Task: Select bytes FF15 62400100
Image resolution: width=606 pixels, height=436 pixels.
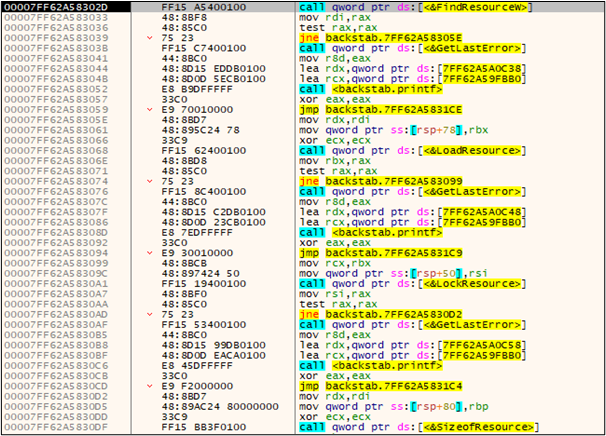Action: click(x=204, y=150)
